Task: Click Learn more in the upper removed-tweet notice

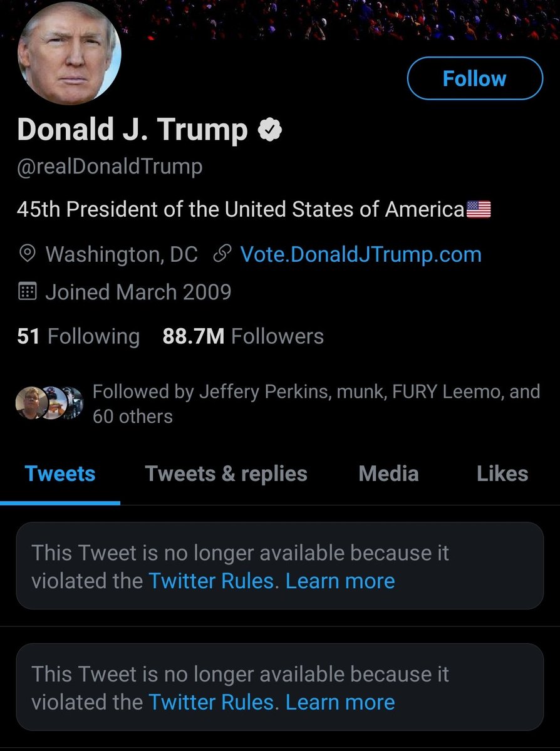Action: pos(340,581)
